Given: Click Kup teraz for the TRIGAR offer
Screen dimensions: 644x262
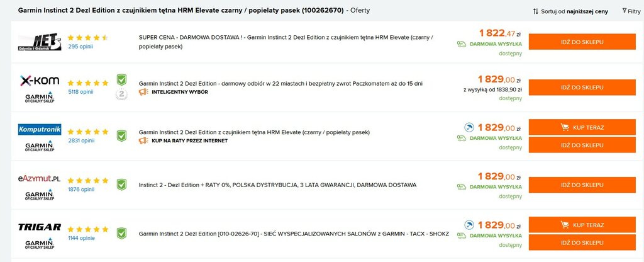Looking at the screenshot, I should point(582,225).
